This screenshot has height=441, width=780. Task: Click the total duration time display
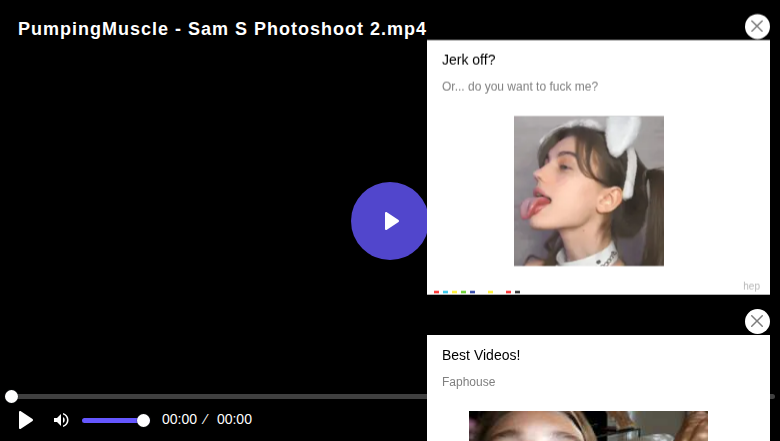click(234, 420)
